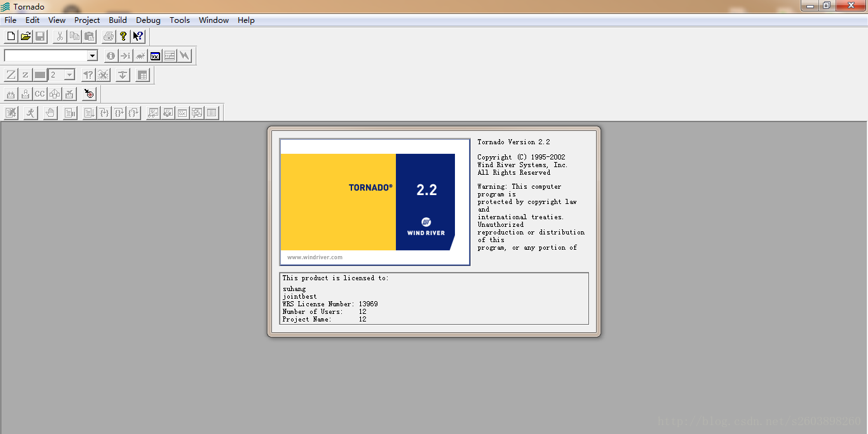
Task: Launch the browser with the 'i' icon
Action: [111, 56]
